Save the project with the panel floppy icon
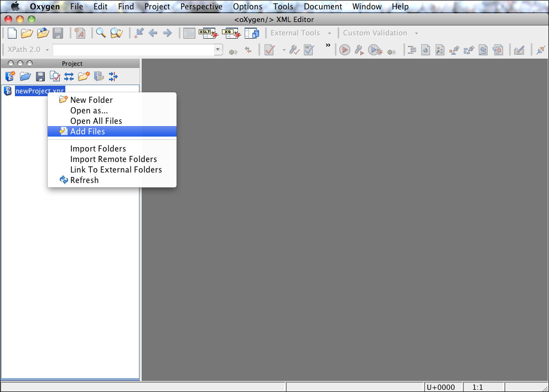The width and height of the screenshot is (549, 392). (40, 76)
